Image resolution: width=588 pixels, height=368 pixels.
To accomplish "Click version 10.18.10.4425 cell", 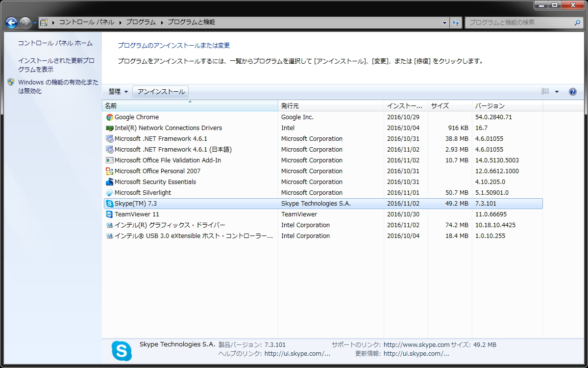I will click(495, 225).
